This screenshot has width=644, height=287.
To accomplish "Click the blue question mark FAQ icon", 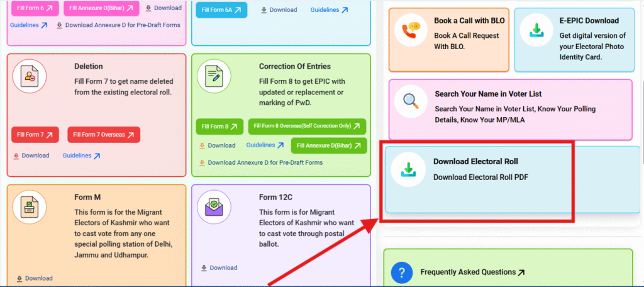I will 401,273.
